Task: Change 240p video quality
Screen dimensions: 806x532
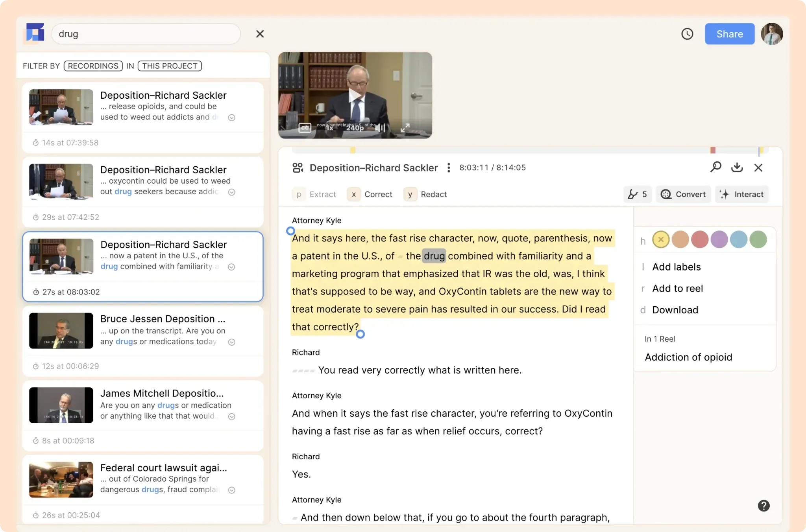Action: (x=355, y=128)
